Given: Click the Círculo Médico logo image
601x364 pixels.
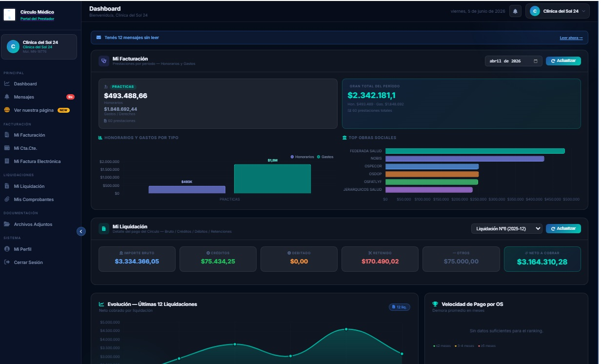Looking at the screenshot, I should tap(10, 15).
